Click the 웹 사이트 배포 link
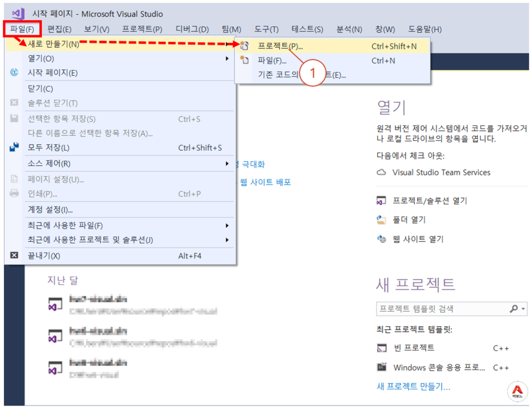Image resolution: width=532 pixels, height=409 pixels. coord(265,182)
